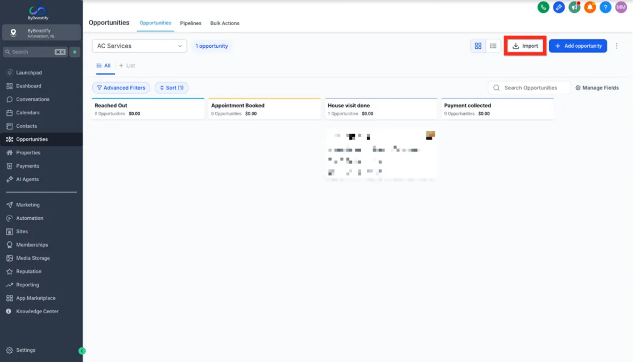Open Contacts in the sidebar
Viewport: 644px width, 362px height.
(41, 126)
